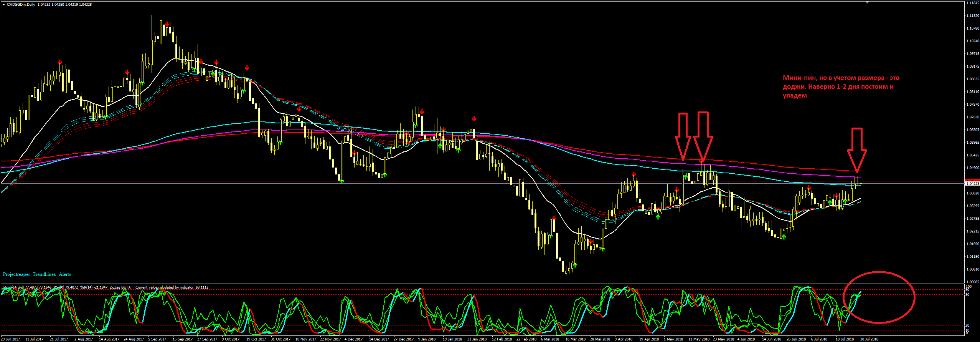The height and width of the screenshot is (342, 980).
Task: Click the '4 Jun 2018' date label
Action: tap(746, 339)
